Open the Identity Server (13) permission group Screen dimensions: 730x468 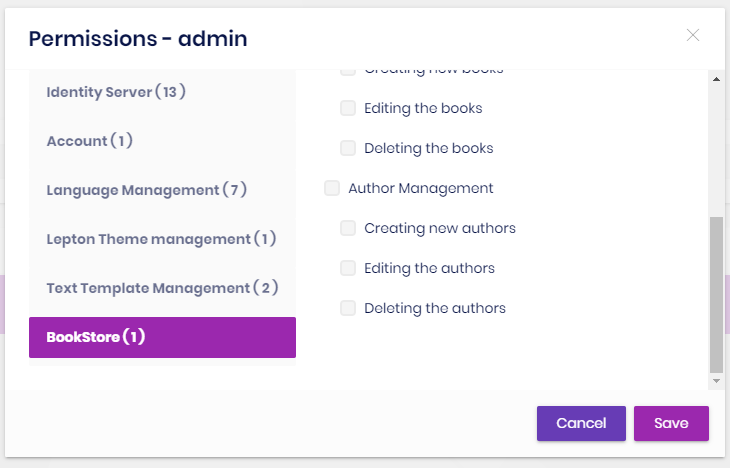point(162,92)
